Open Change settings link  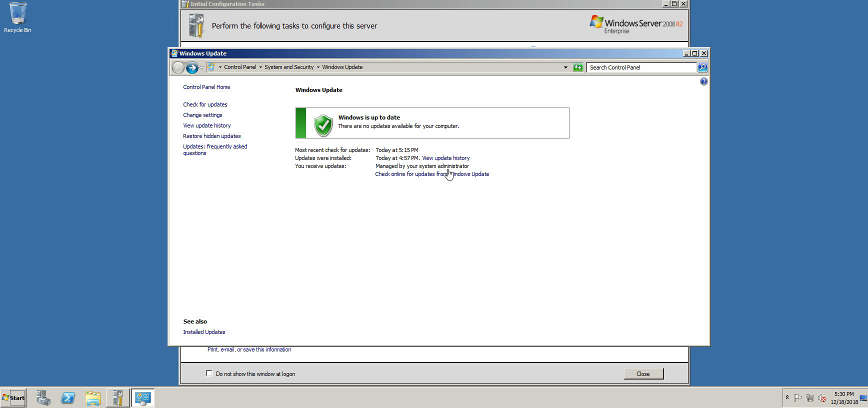click(202, 115)
